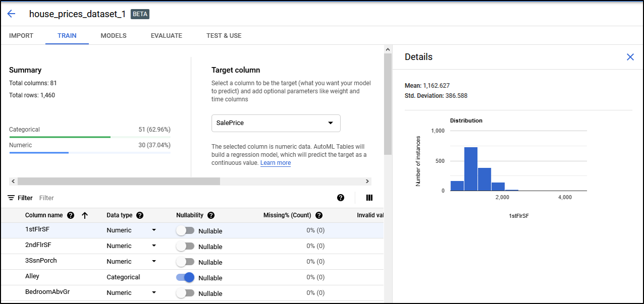Click the Missing% (Count) help icon

coord(319,215)
